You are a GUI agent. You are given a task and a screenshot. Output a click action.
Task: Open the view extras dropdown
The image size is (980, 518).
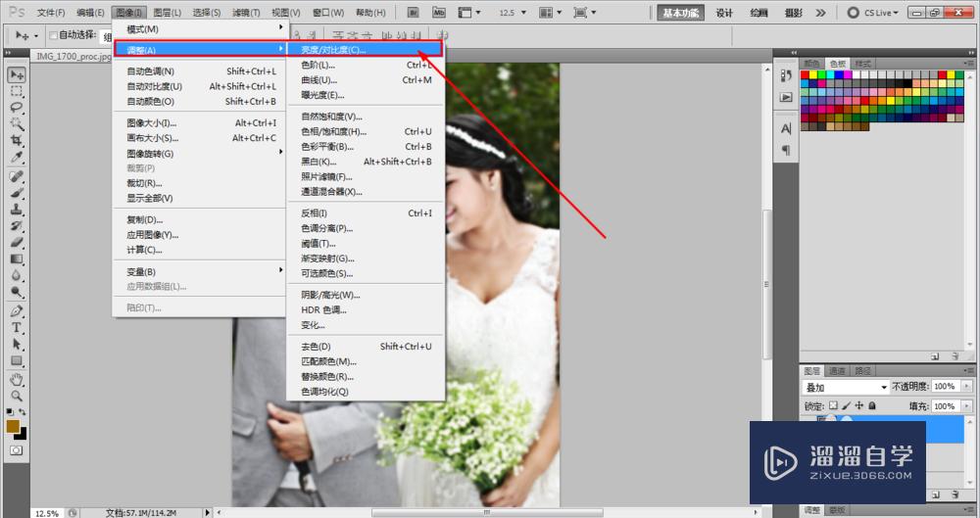tap(470, 12)
